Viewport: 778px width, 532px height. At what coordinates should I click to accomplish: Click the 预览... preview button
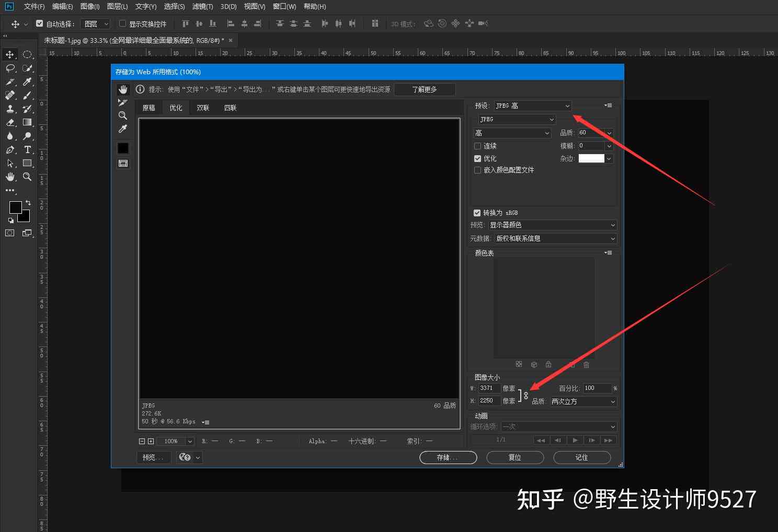[x=154, y=457]
